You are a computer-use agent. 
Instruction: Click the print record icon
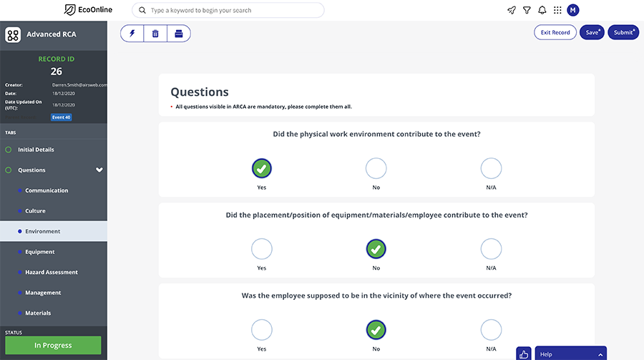point(179,33)
